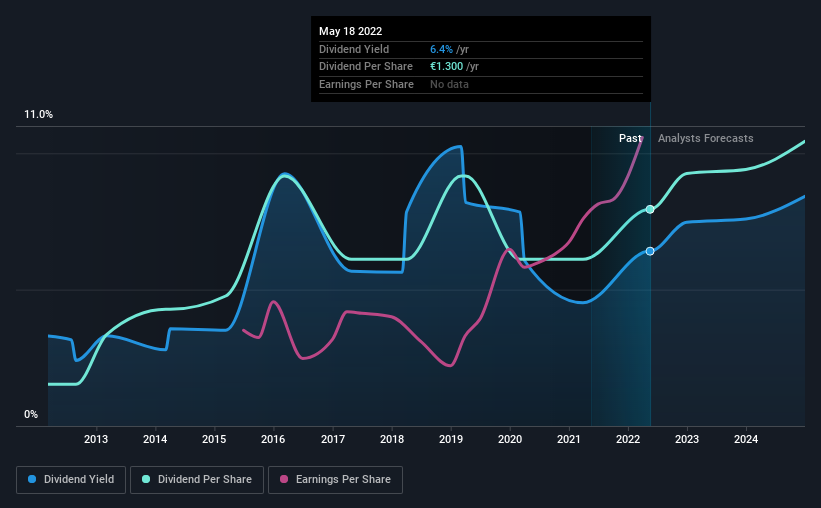
Task: Click the 2019 x-axis label
Action: (451, 439)
